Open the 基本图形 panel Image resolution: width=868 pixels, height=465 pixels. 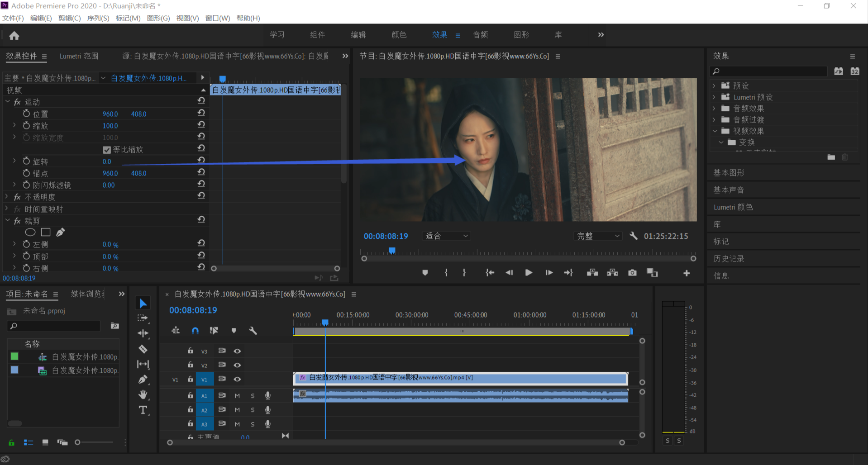(729, 173)
